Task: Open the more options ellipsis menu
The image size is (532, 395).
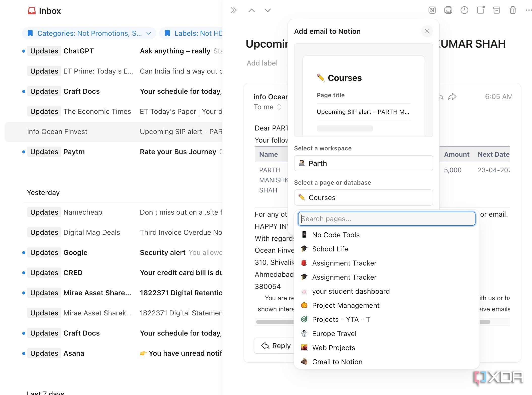Action: click(x=528, y=10)
